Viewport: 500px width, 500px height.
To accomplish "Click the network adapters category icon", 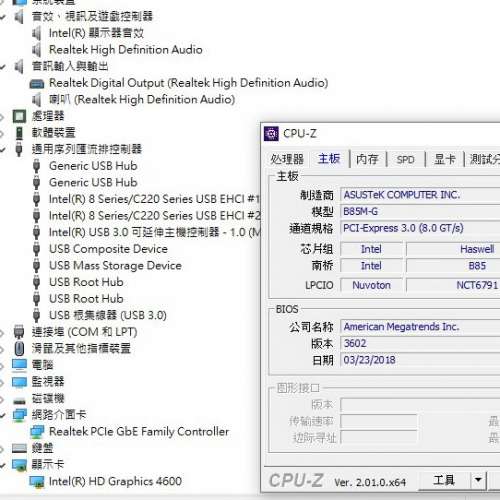I will 19,415.
